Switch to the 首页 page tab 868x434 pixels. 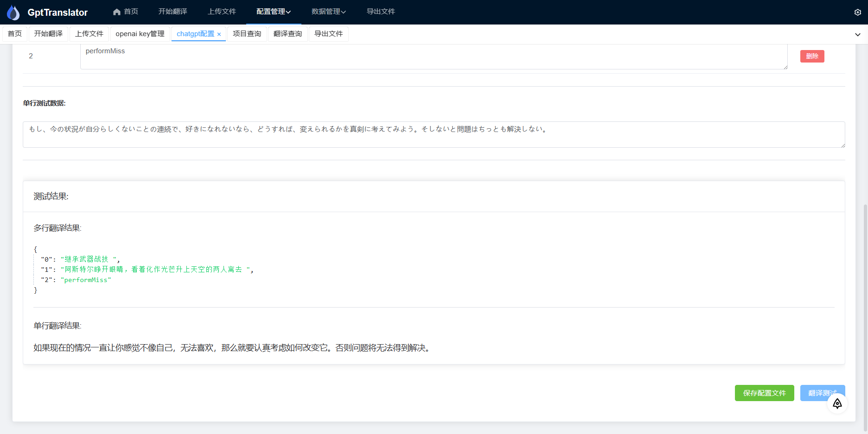15,34
